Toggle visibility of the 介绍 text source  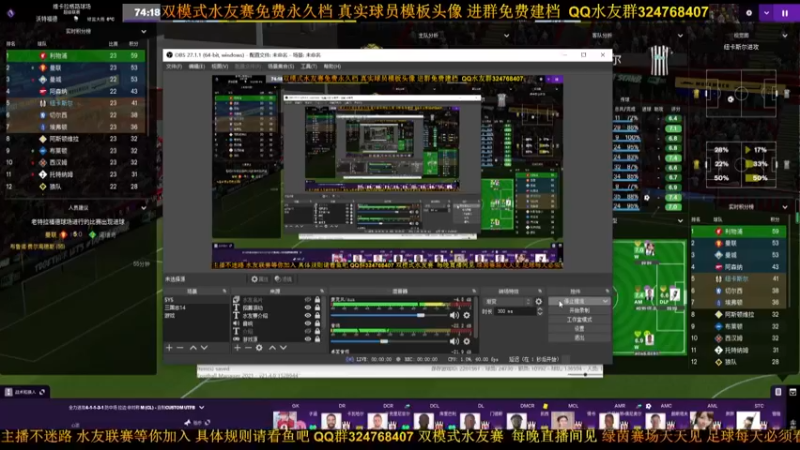coord(308,332)
